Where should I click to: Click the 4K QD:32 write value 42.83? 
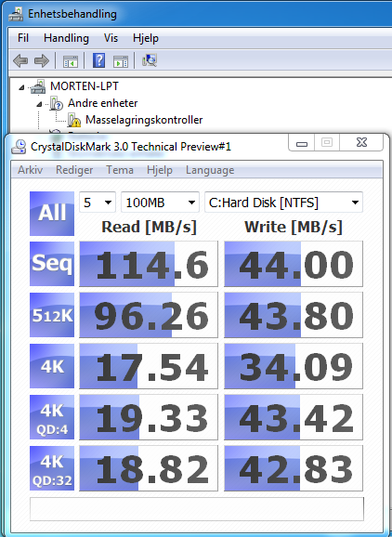pos(294,468)
